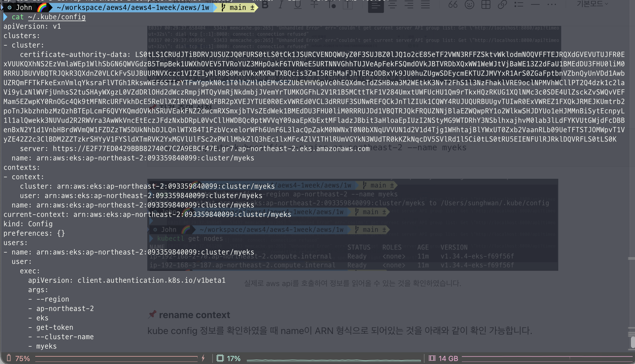
Task: Click the main git branch segment
Action: click(238, 7)
